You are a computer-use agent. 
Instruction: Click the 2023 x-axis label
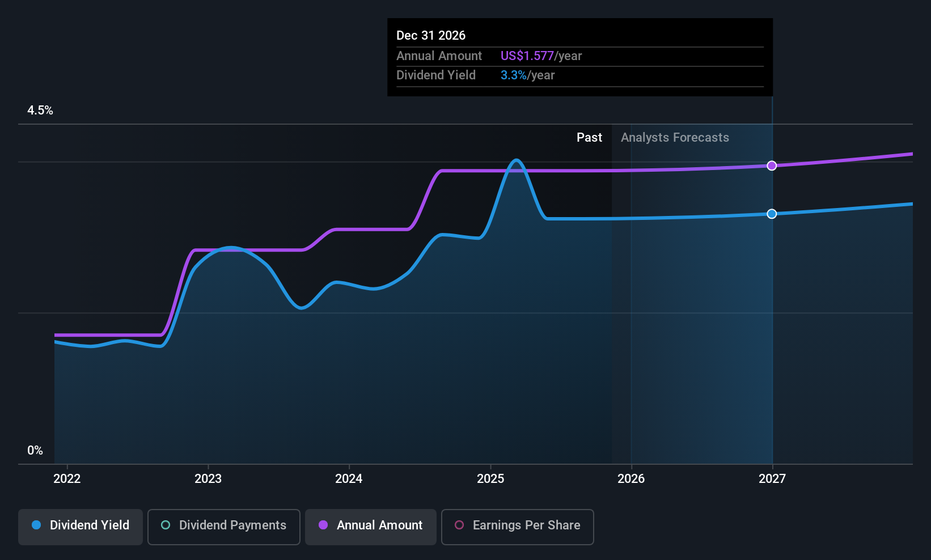pos(208,478)
